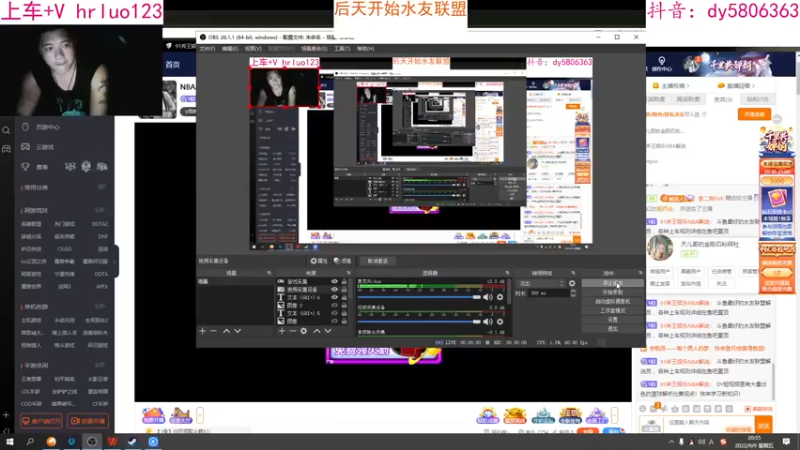Remove selected source with minus icon

point(293,331)
